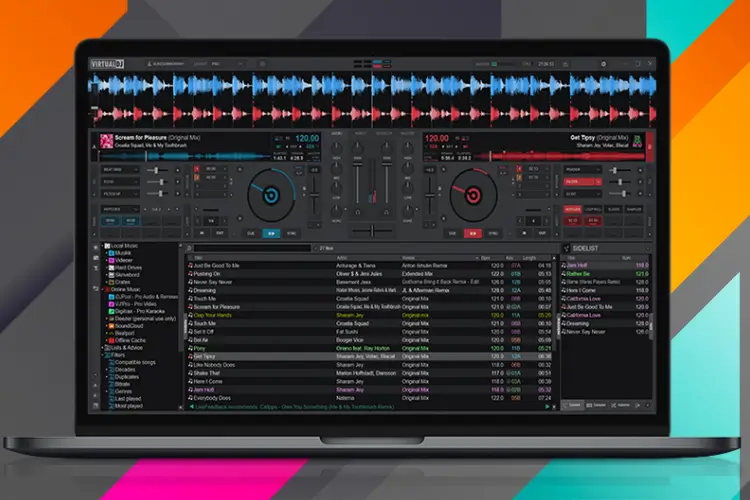This screenshot has height=500, width=750.
Task: Select the Hard Drives folder in the tree
Action: 125,268
